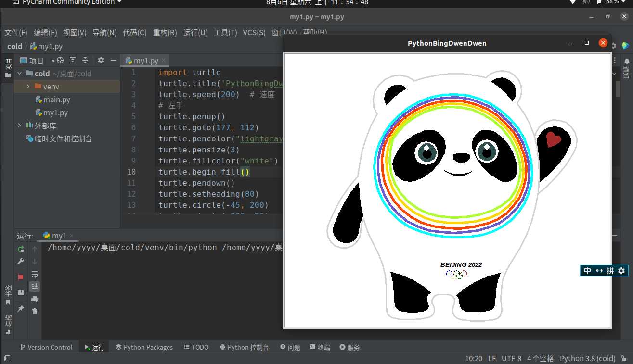Clear console output with the trash icon
Screen dimensions: 633x364
point(35,312)
